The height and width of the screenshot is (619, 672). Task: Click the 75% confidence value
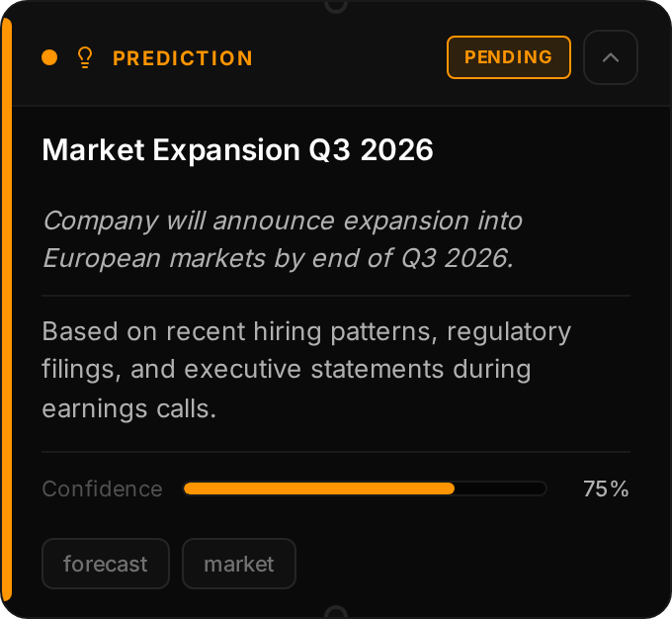(x=606, y=488)
